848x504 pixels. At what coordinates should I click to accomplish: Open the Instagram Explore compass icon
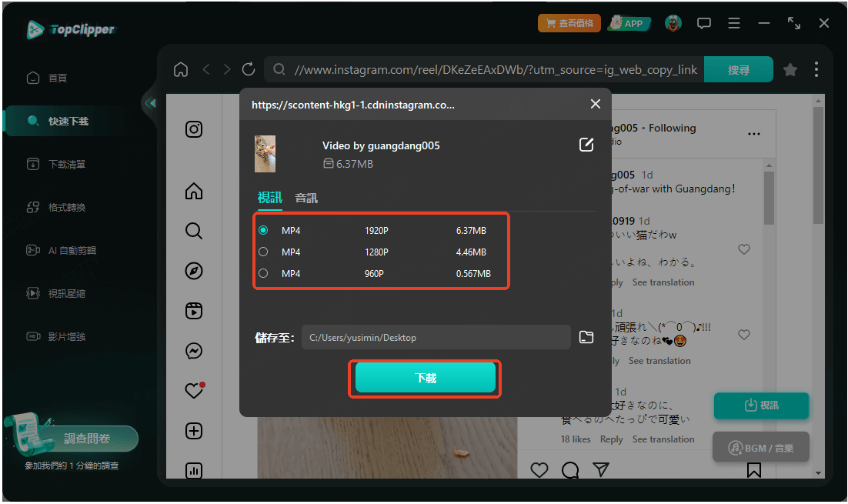point(194,271)
